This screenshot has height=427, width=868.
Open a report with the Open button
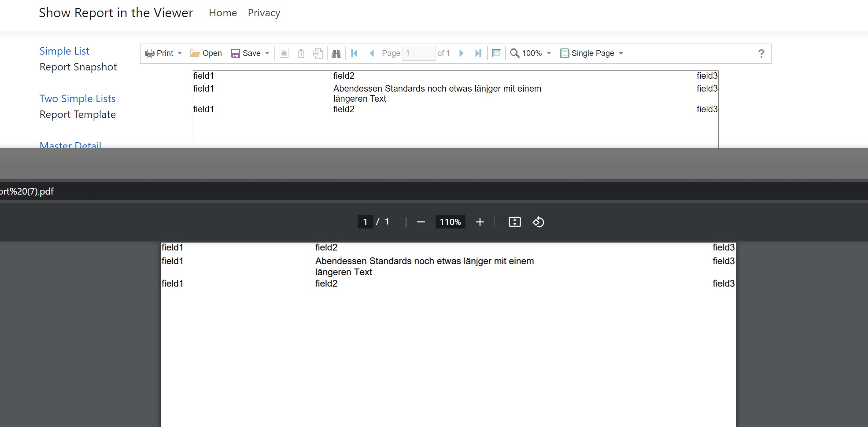pyautogui.click(x=206, y=53)
